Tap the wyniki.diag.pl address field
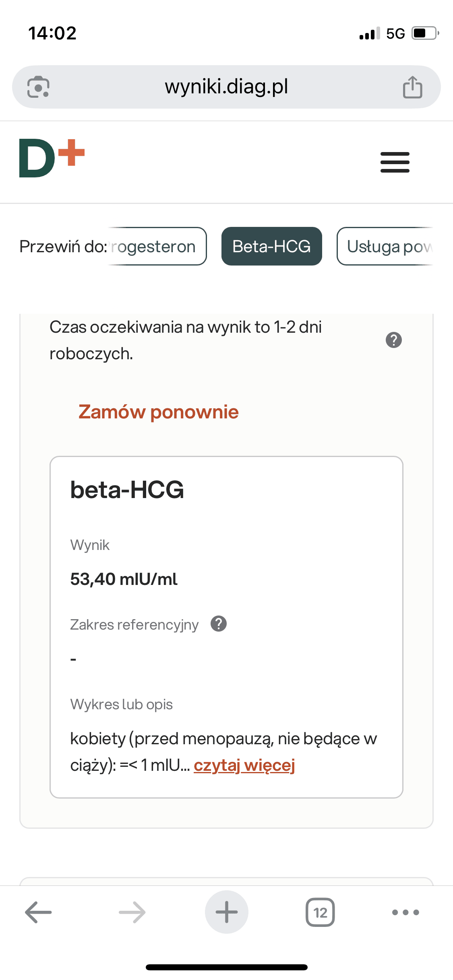Viewport: 453px width, 980px height. coord(226,87)
